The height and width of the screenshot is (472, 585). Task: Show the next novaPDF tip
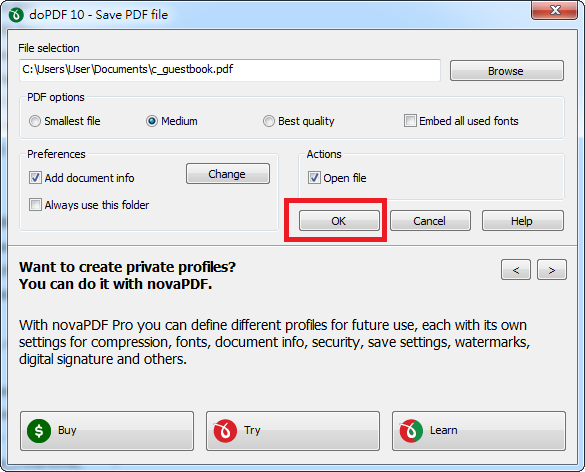pyautogui.click(x=552, y=270)
